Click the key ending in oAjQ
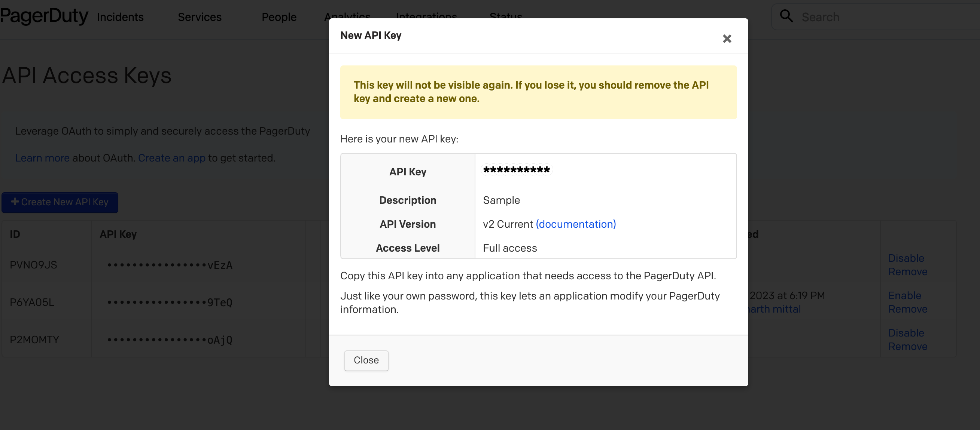 (x=170, y=340)
